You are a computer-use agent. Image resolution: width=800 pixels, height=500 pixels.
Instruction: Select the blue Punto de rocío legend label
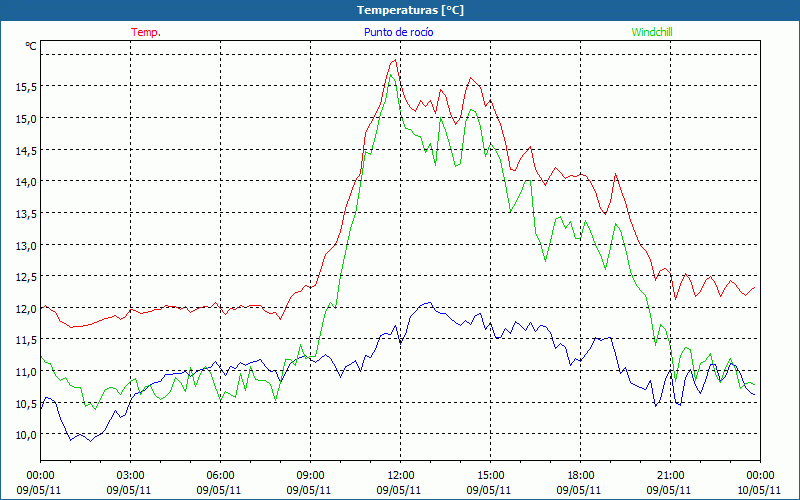click(x=398, y=32)
